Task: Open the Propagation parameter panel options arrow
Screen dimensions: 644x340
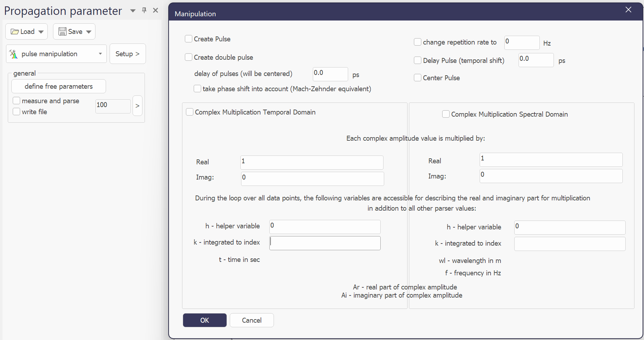Action: (x=133, y=11)
